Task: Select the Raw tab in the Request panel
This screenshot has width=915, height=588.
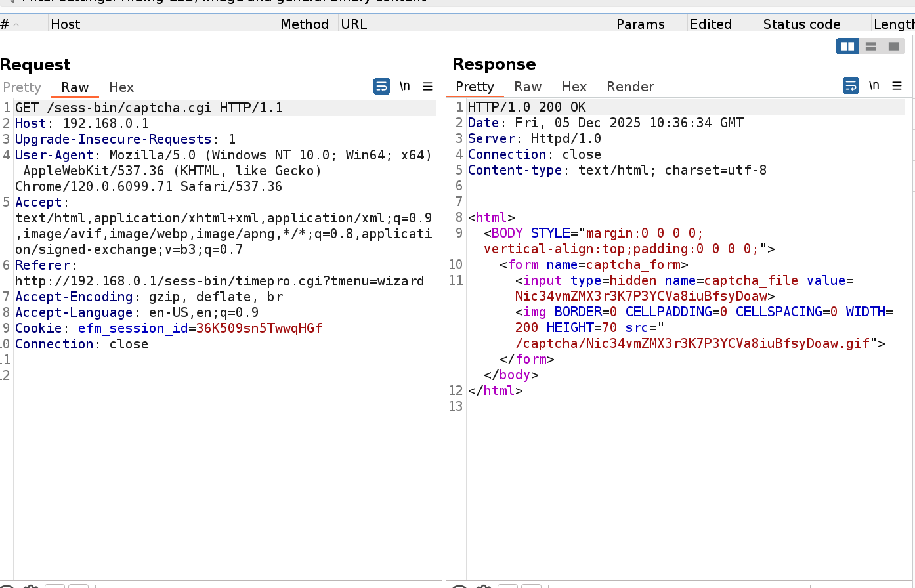Action: pos(75,87)
